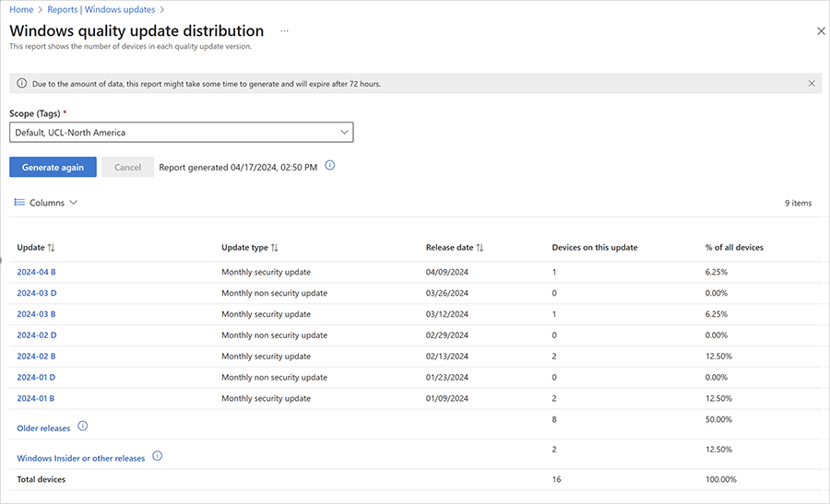Expand the Columns chevron
The width and height of the screenshot is (830, 504).
(74, 202)
